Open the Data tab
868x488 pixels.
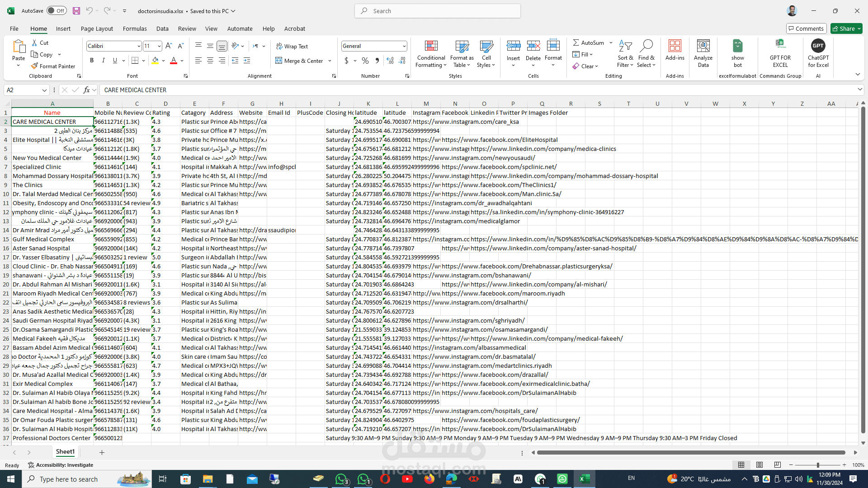[x=162, y=28]
